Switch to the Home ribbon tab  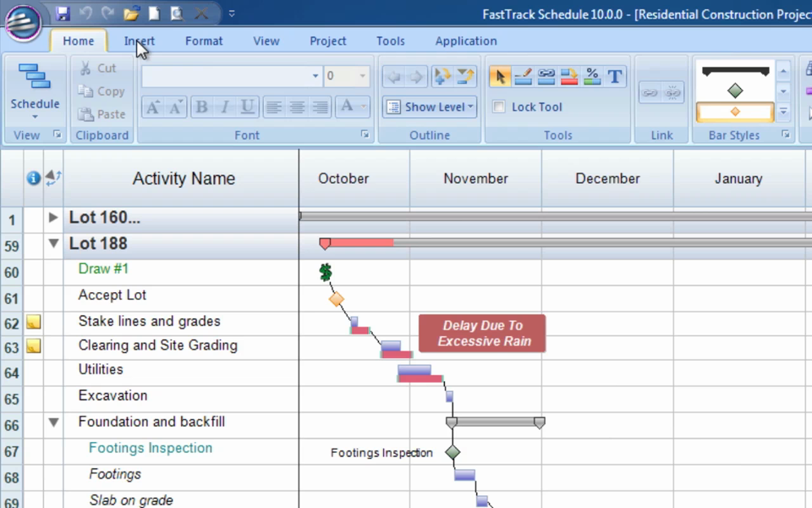[79, 41]
